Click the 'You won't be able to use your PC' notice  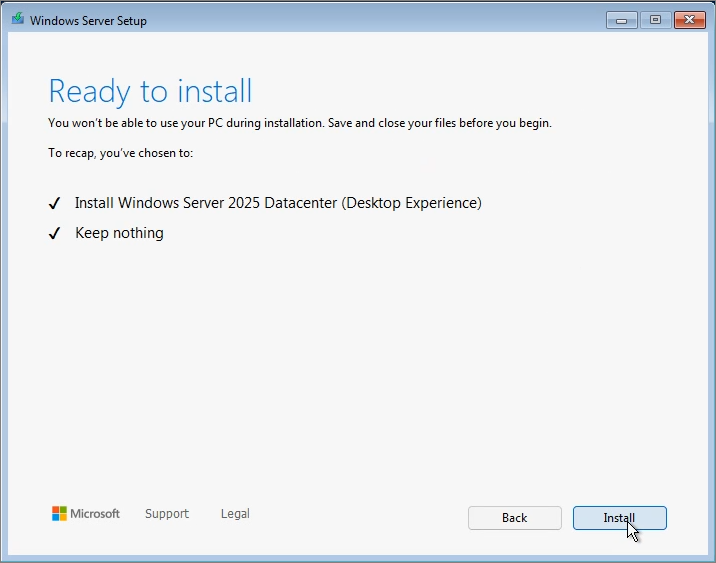(x=300, y=123)
